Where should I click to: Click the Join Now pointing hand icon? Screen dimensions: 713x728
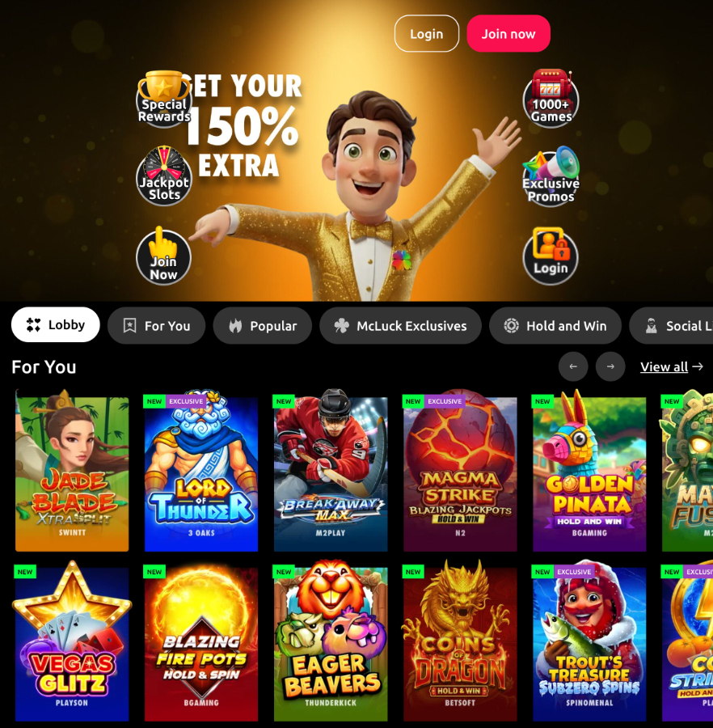(164, 256)
